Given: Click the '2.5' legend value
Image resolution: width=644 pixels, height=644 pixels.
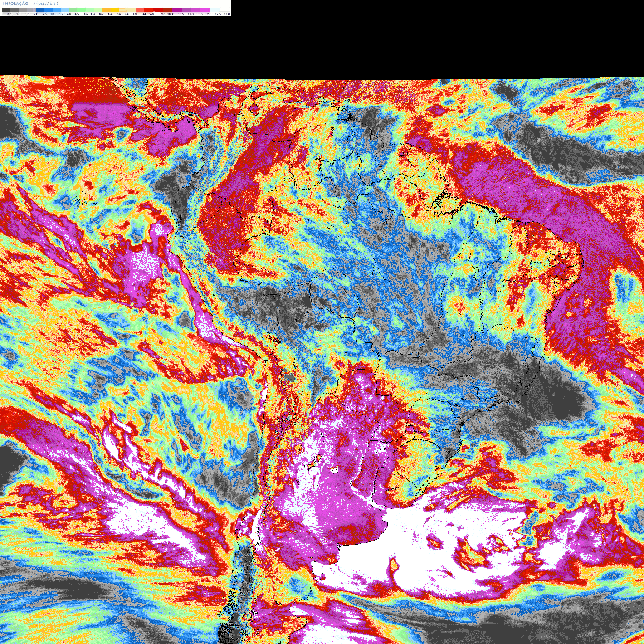Looking at the screenshot, I should pos(45,14).
